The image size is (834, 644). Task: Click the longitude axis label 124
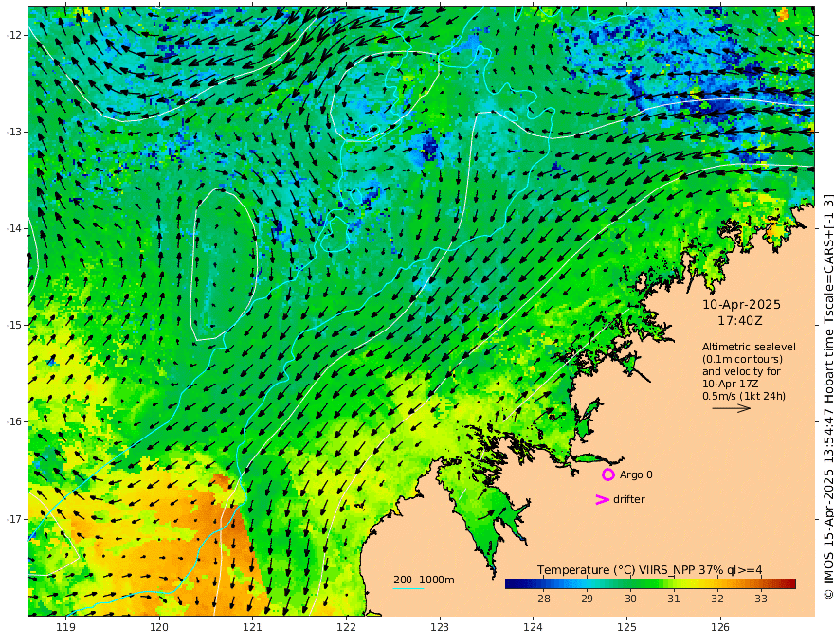(534, 627)
